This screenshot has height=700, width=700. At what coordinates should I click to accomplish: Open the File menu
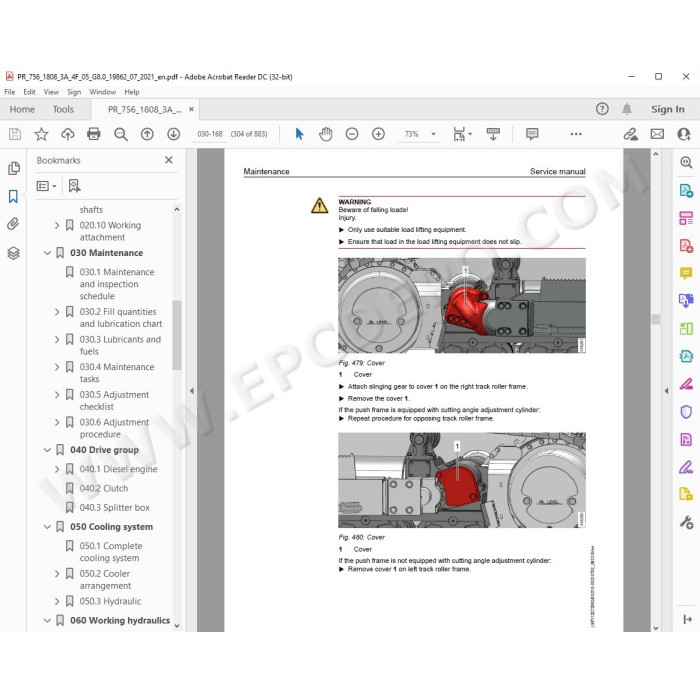[x=10, y=92]
